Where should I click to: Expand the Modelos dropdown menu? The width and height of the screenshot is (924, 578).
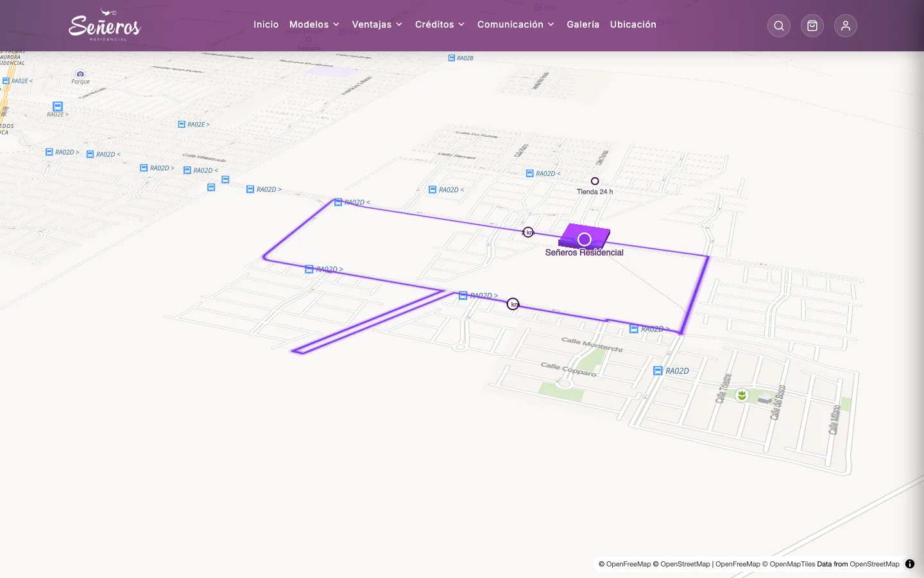(x=314, y=24)
